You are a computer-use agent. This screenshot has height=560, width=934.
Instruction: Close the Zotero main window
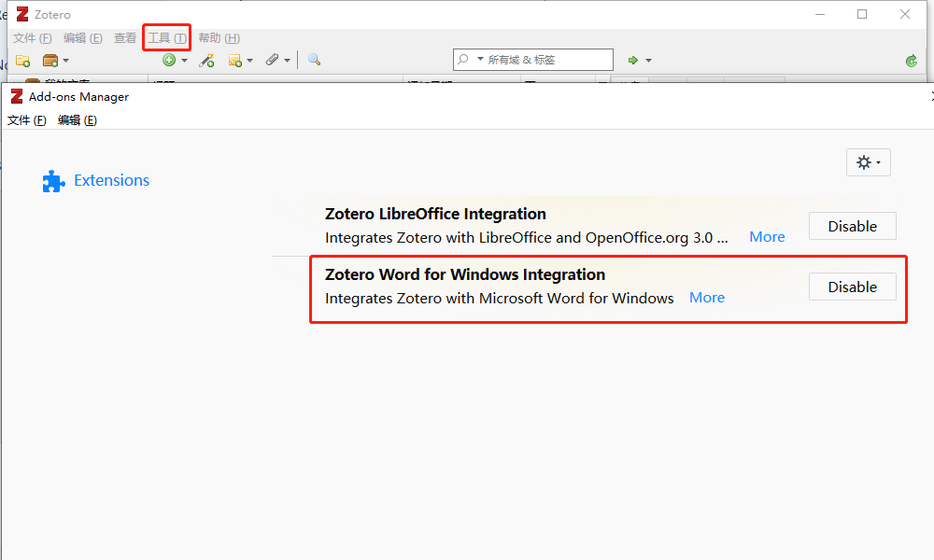coord(905,14)
